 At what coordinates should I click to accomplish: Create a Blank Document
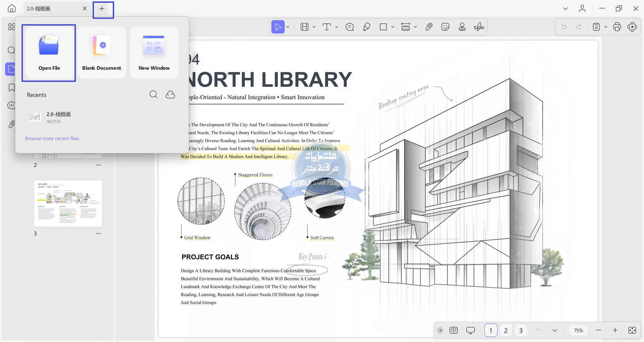(102, 53)
